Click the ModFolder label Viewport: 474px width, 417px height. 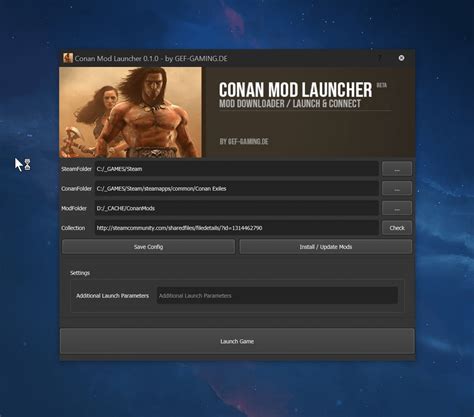74,208
